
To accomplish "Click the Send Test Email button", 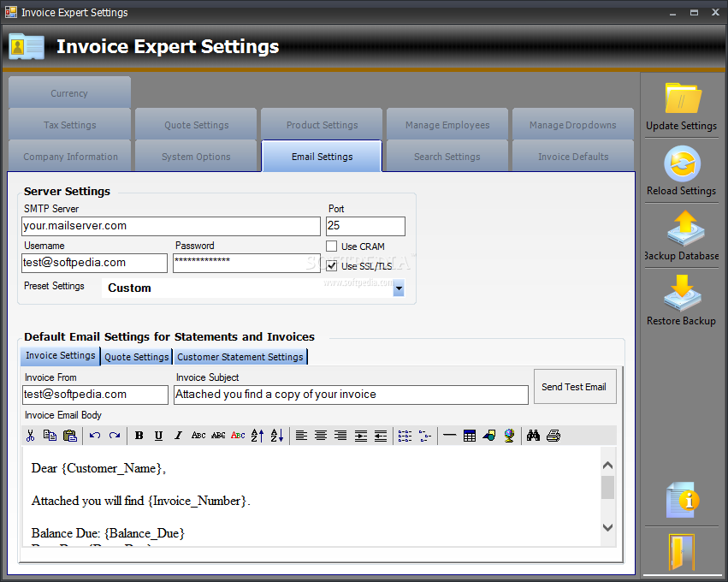I will coord(575,387).
